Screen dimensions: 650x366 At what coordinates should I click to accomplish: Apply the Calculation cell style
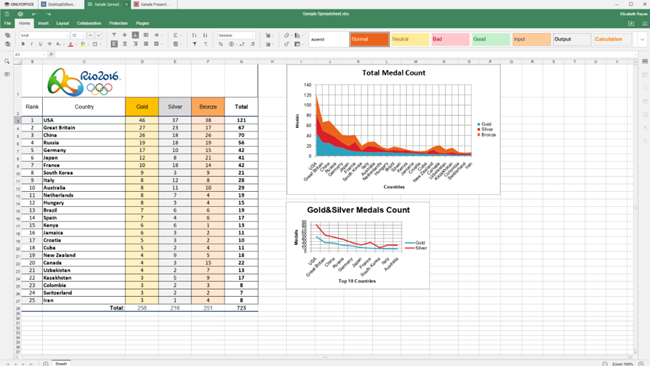pos(613,39)
